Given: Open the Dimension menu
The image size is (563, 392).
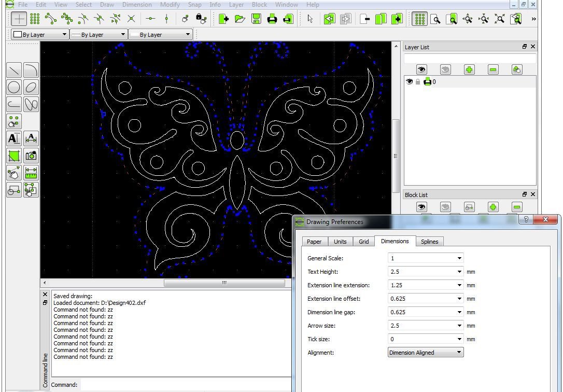Looking at the screenshot, I should (137, 4).
